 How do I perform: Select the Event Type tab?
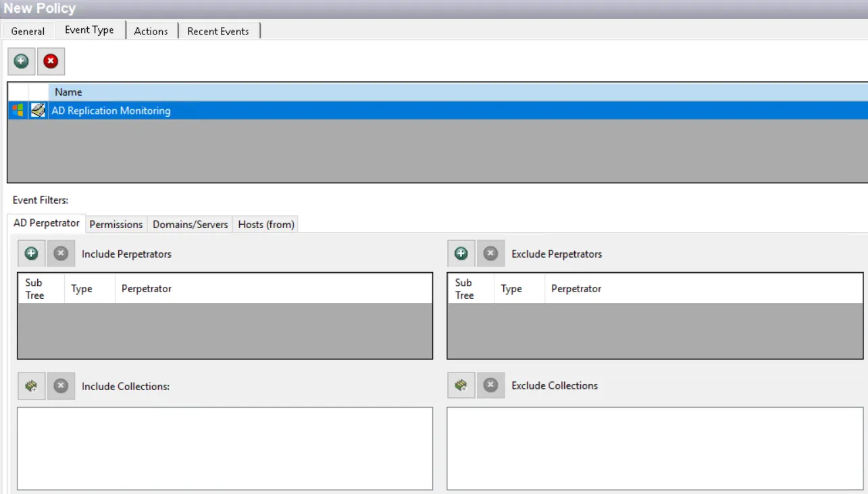89,30
